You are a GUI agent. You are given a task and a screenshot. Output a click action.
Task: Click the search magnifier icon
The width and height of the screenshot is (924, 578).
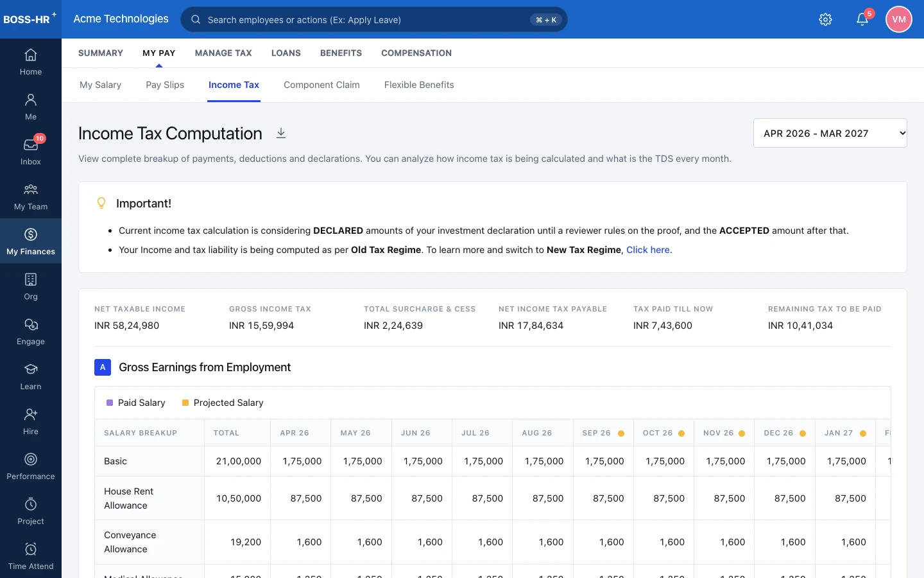tap(196, 19)
